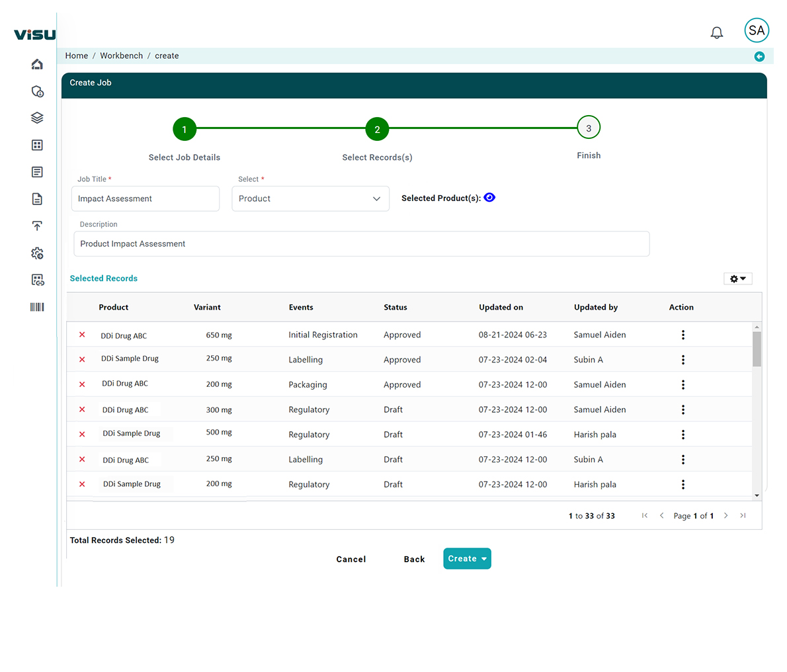Click the SA user avatar

(x=757, y=30)
